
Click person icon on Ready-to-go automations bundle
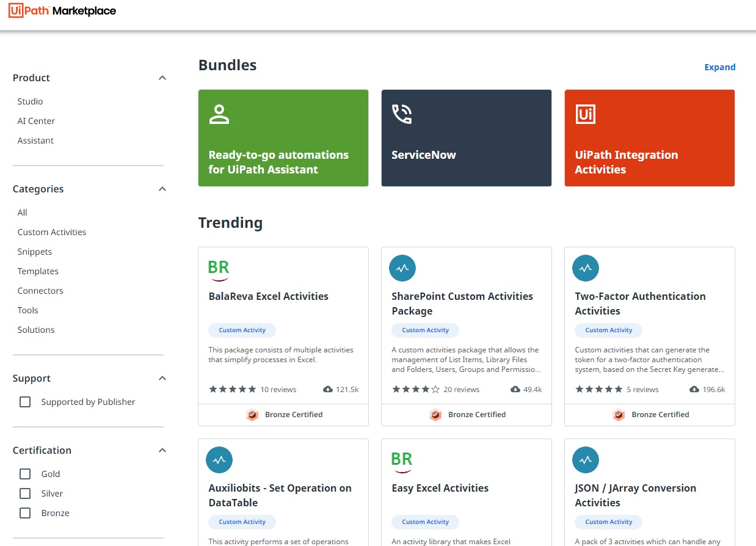point(219,114)
